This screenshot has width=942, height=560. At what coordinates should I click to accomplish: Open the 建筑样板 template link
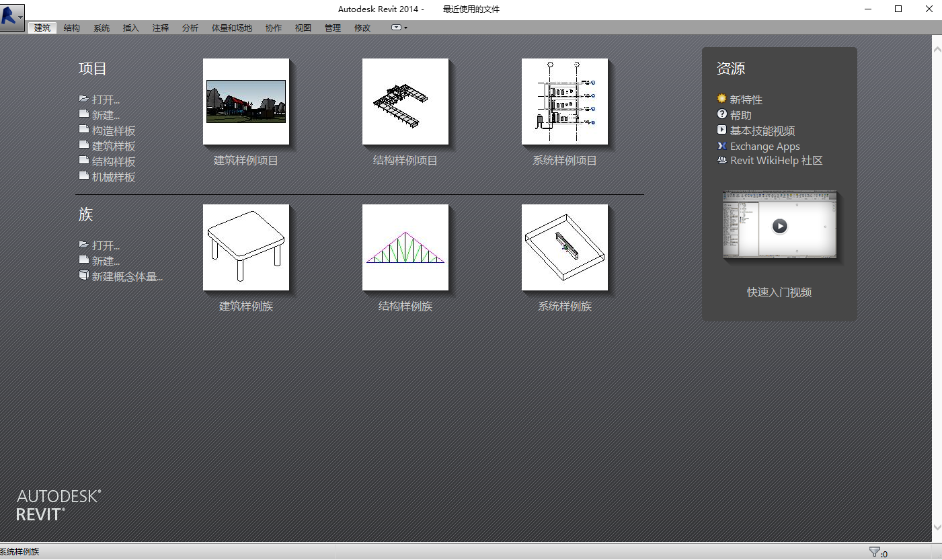click(x=112, y=145)
